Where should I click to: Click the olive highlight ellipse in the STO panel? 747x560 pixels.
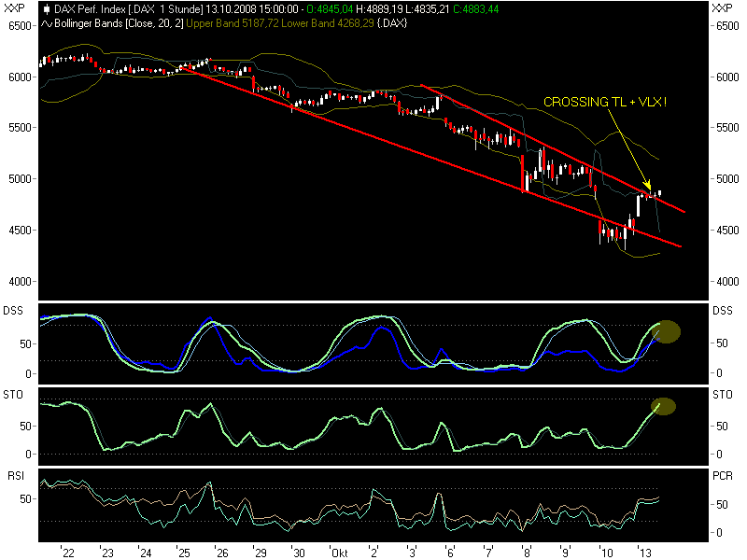click(x=662, y=405)
